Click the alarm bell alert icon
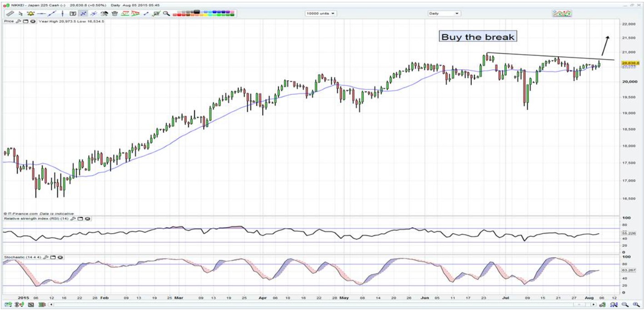Image resolution: width=644 pixels, height=310 pixels. (31, 14)
